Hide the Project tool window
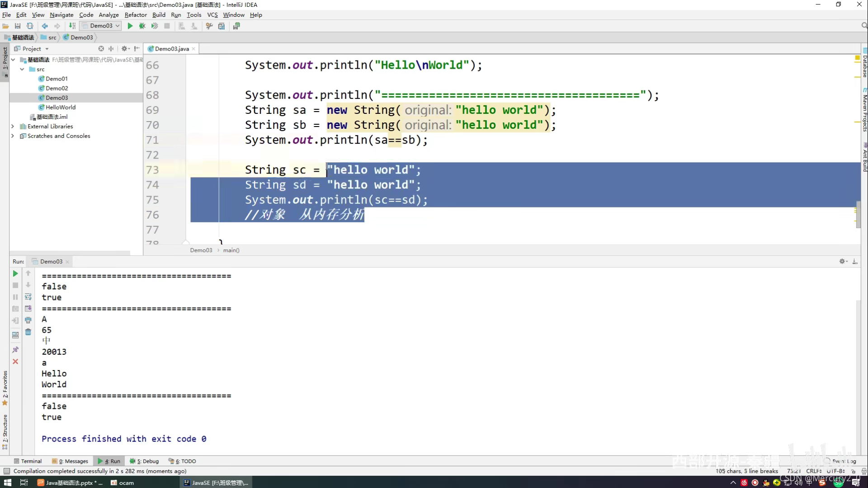This screenshot has height=488, width=868. coord(137,49)
